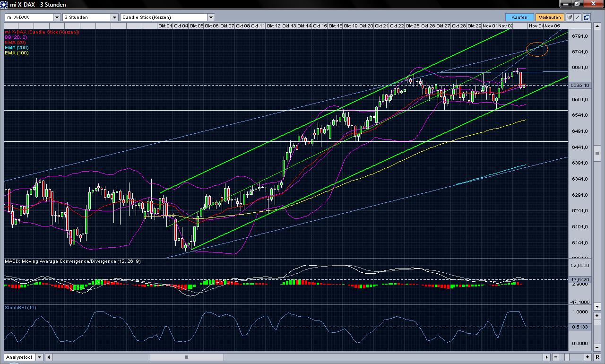Zoom out with the bottom minus button

click(556, 357)
